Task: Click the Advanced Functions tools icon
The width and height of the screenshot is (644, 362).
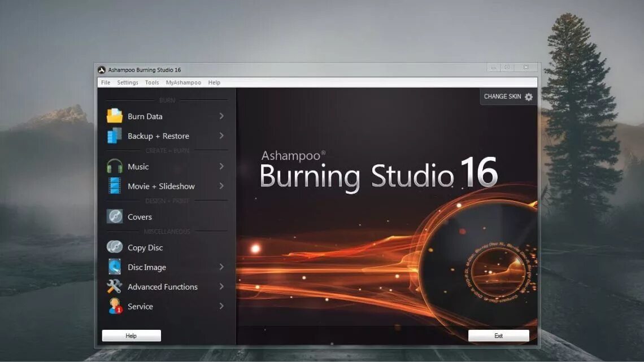Action: (x=114, y=286)
